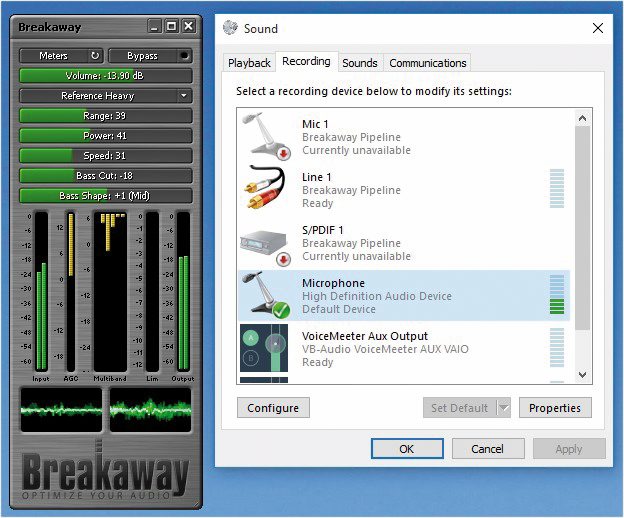Click the Configure button
624x518 pixels.
[273, 408]
